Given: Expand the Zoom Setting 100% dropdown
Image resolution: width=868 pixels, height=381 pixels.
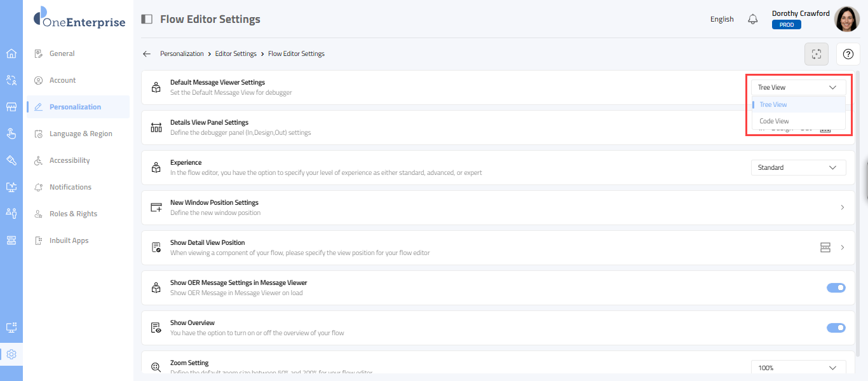Looking at the screenshot, I should click(x=798, y=368).
